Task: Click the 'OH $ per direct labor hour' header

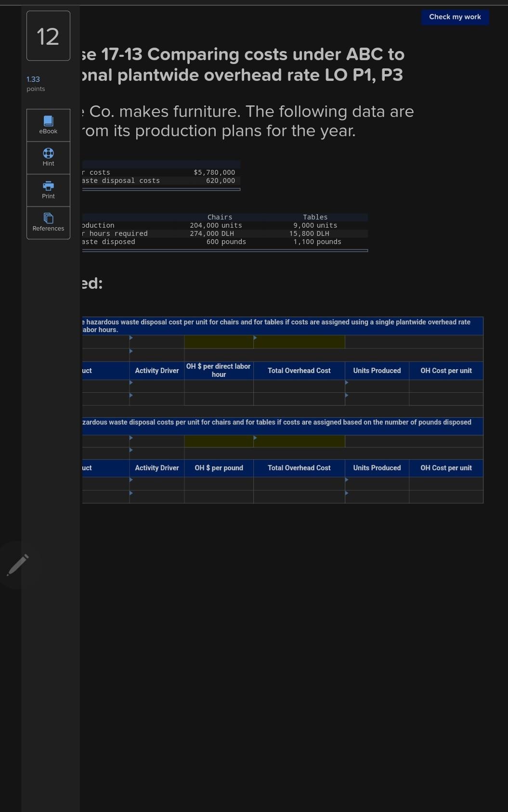Action: point(219,371)
